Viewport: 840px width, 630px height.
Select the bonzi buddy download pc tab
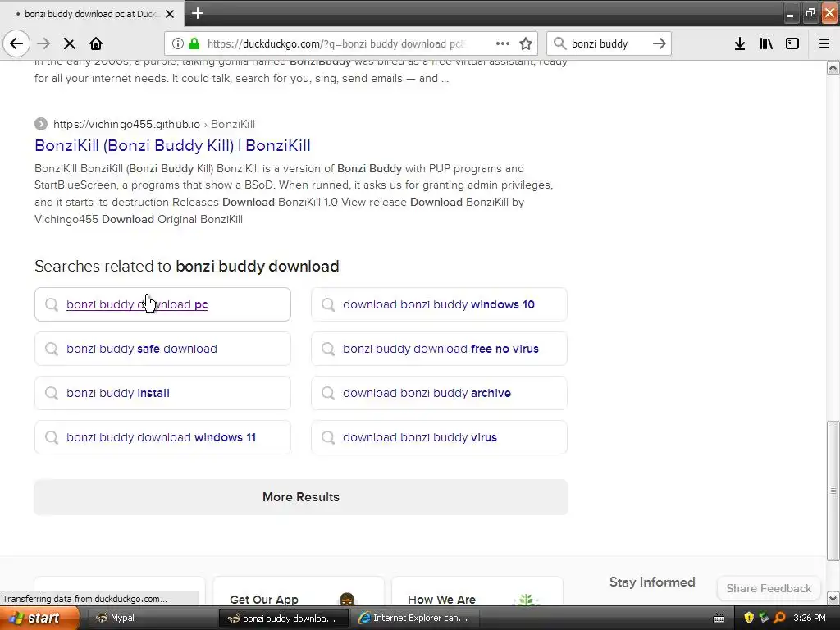[x=92, y=14]
